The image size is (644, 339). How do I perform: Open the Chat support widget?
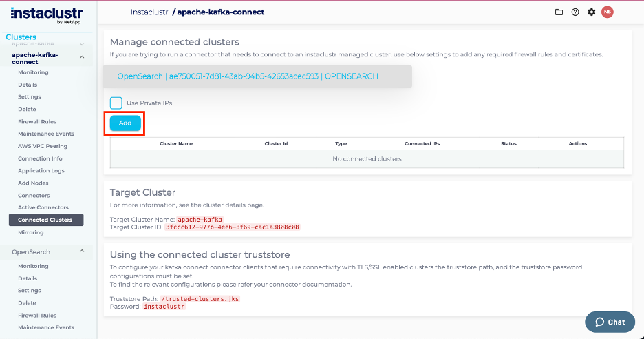coord(610,322)
